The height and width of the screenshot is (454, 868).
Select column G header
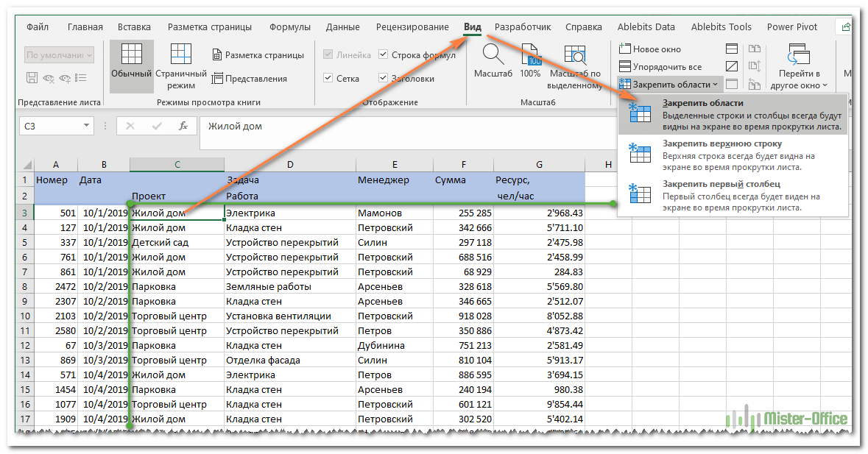point(539,164)
